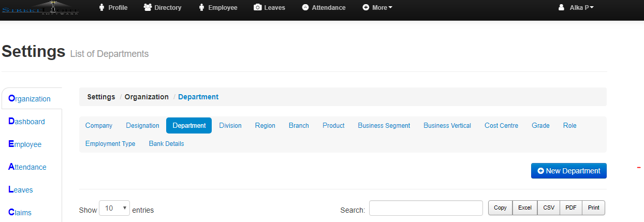Open Profile from the top navigation
Screen dimensions: 644x222
click(113, 8)
